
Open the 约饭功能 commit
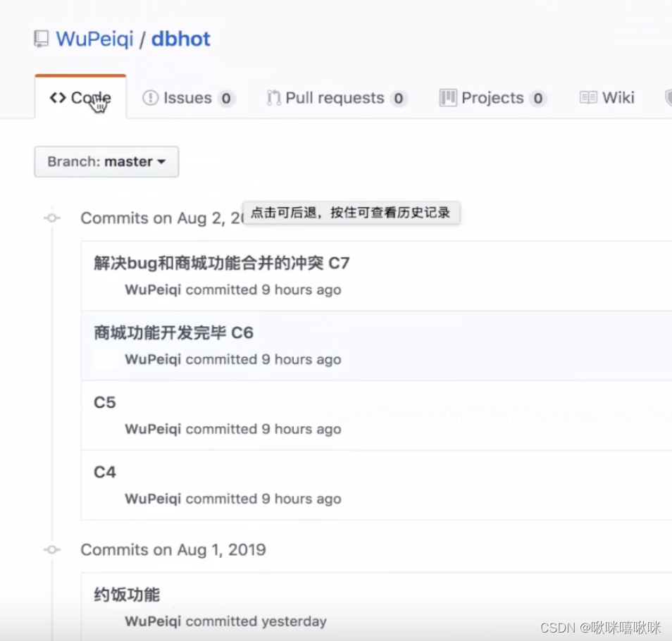tap(127, 595)
